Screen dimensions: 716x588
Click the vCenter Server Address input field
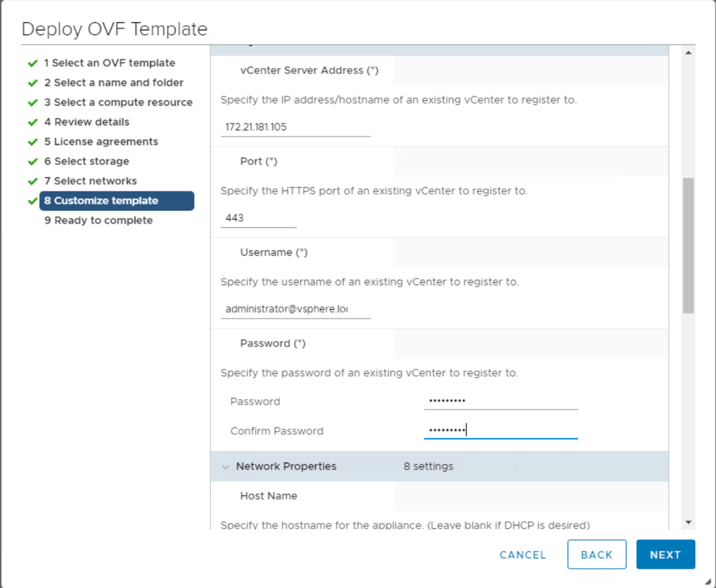tap(295, 127)
